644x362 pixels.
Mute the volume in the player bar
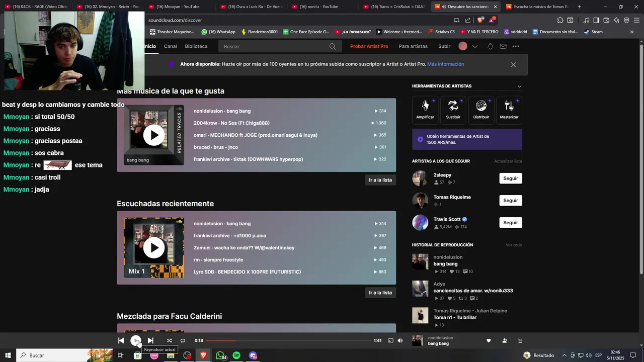[x=400, y=340]
